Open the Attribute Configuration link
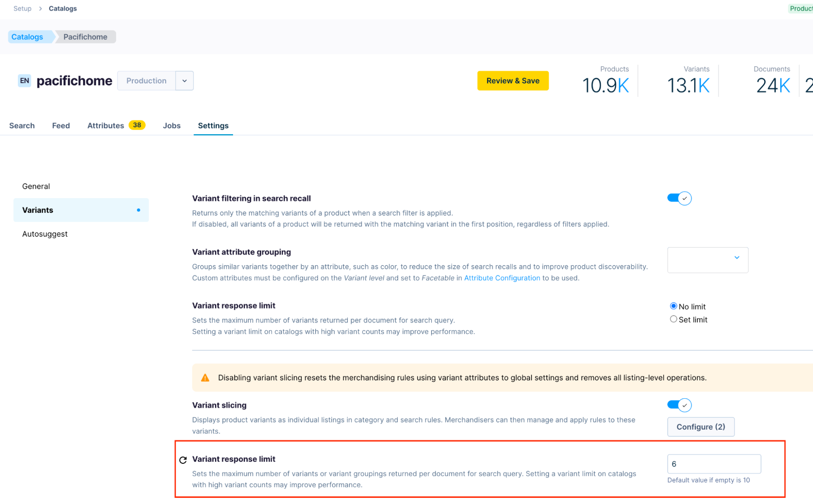Screen dimensions: 813x504 pos(502,278)
